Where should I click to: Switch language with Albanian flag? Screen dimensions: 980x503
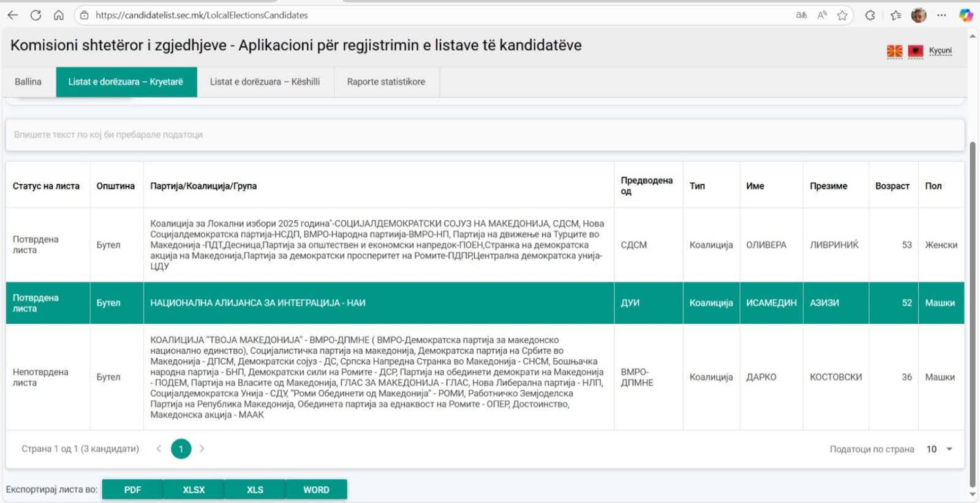(916, 51)
